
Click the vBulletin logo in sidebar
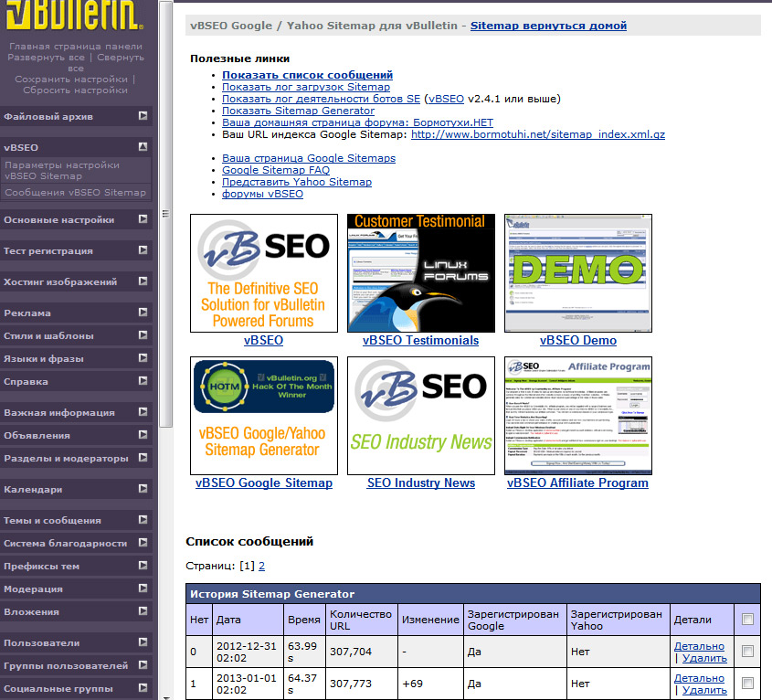pyautogui.click(x=75, y=16)
